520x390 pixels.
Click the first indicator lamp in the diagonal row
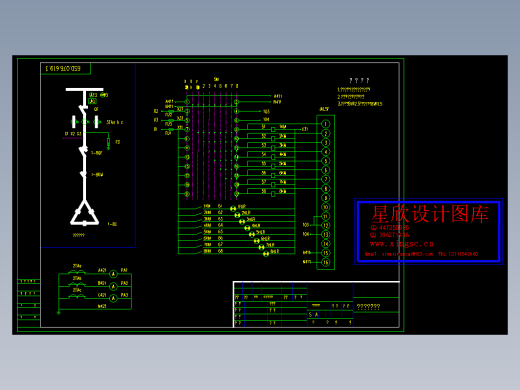tap(233, 209)
